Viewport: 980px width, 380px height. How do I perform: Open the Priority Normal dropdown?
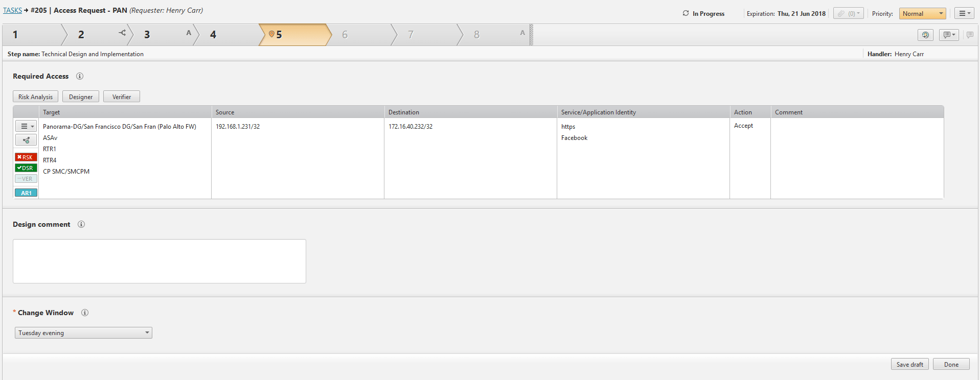tap(922, 14)
